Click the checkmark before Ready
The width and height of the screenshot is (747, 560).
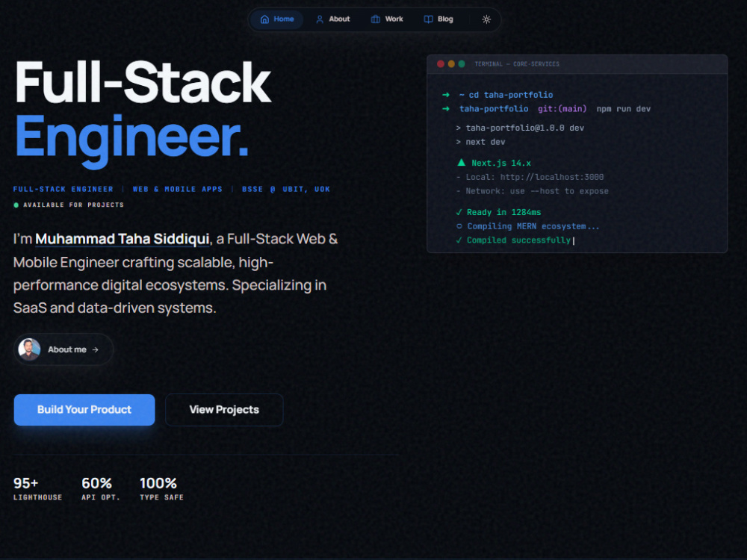click(x=459, y=212)
